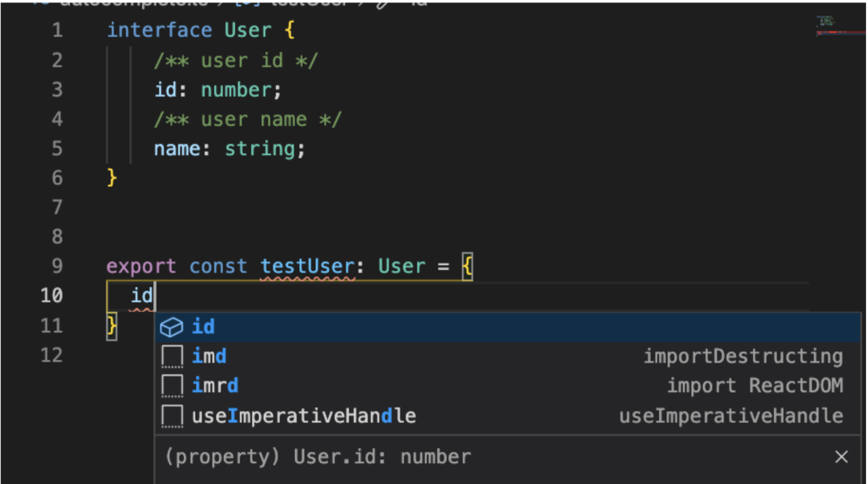Click the 'interface' keyword on line 1
868x484 pixels.
(x=159, y=30)
